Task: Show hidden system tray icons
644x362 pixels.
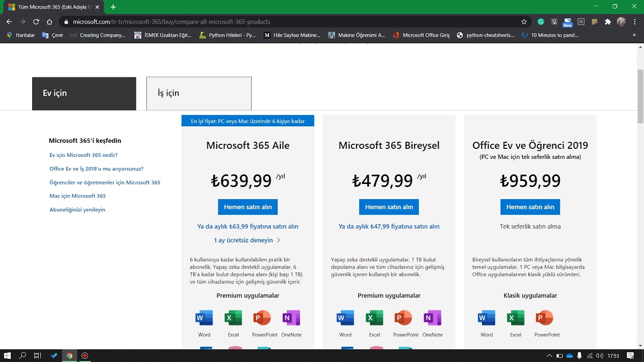Action: (549, 355)
